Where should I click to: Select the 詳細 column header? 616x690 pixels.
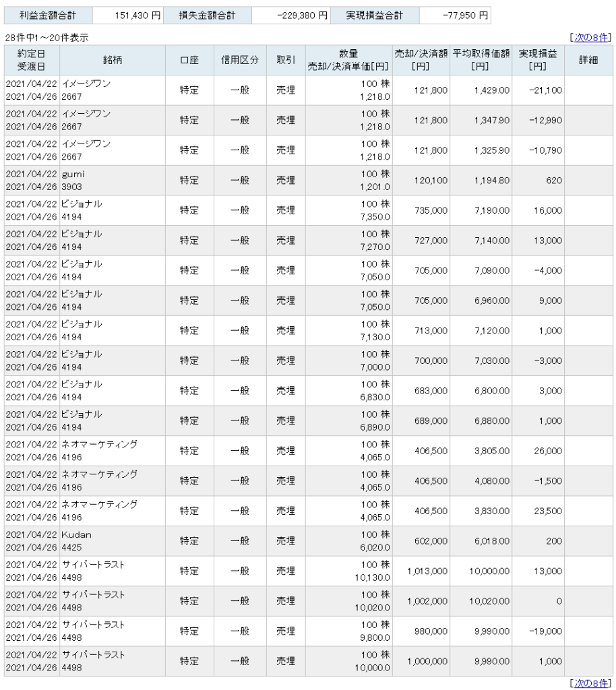point(588,60)
